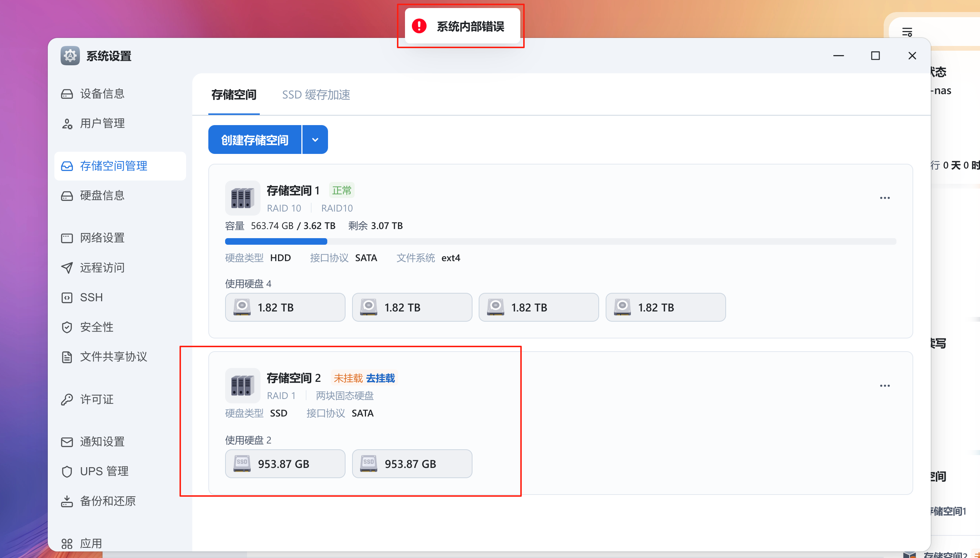The width and height of the screenshot is (980, 558).
Task: Go to 用户管理 settings
Action: point(102,123)
